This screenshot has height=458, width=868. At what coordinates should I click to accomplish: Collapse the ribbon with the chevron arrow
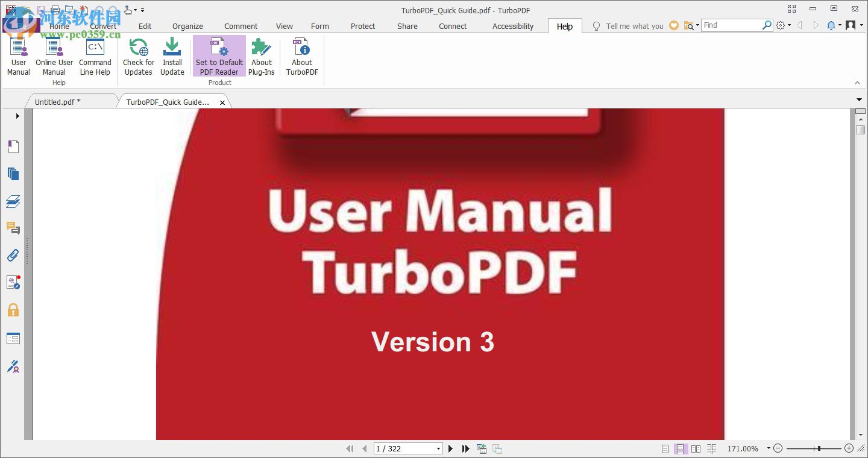pyautogui.click(x=857, y=83)
